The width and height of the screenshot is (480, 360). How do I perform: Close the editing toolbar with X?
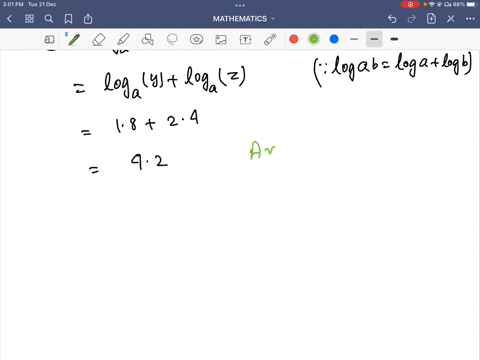(451, 19)
